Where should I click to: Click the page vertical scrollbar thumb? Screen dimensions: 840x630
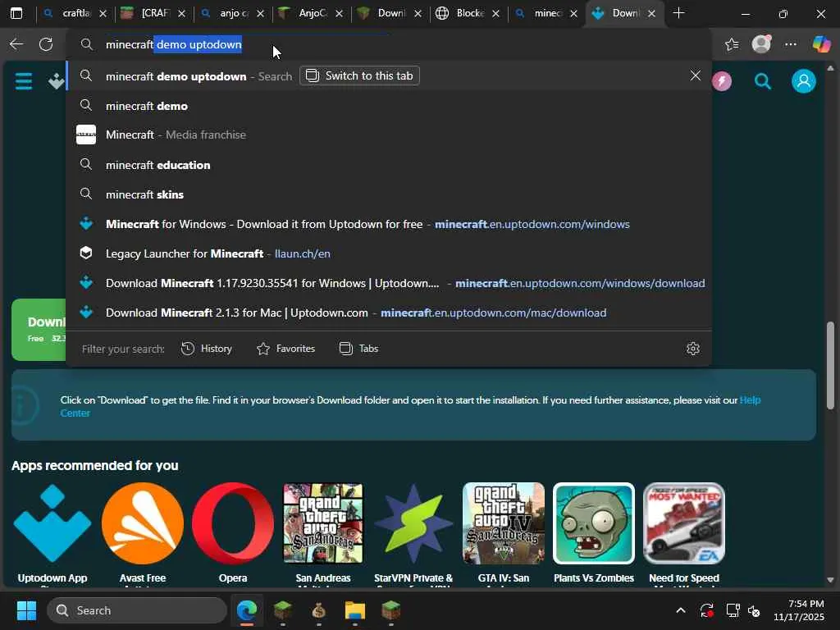pyautogui.click(x=830, y=365)
